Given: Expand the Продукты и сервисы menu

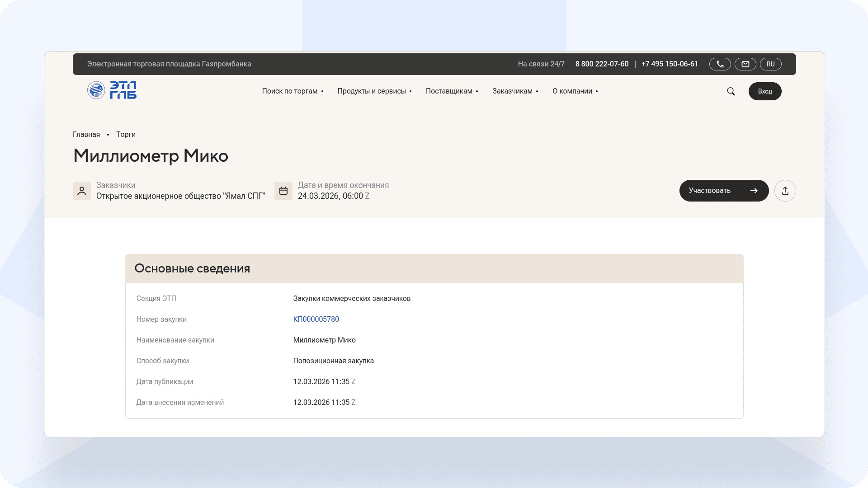Looking at the screenshot, I should point(374,91).
